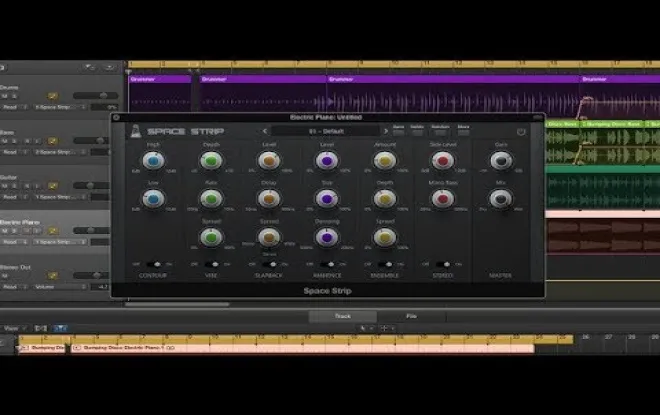Click the Delete preset button
The image size is (660, 415).
(417, 130)
